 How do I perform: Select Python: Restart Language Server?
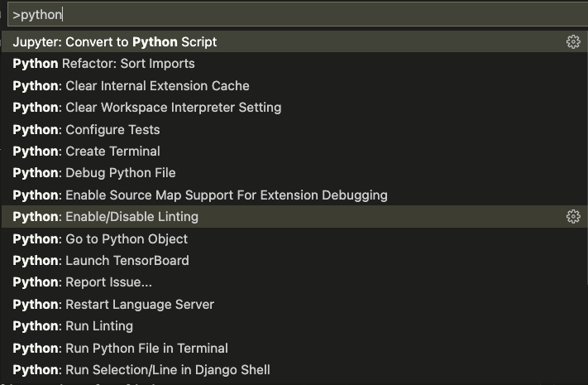tap(294, 304)
